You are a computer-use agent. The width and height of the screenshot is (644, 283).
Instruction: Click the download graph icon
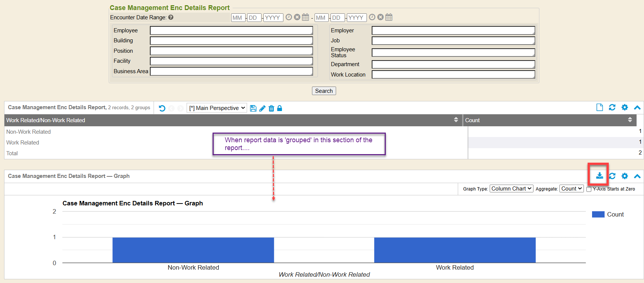coord(599,176)
